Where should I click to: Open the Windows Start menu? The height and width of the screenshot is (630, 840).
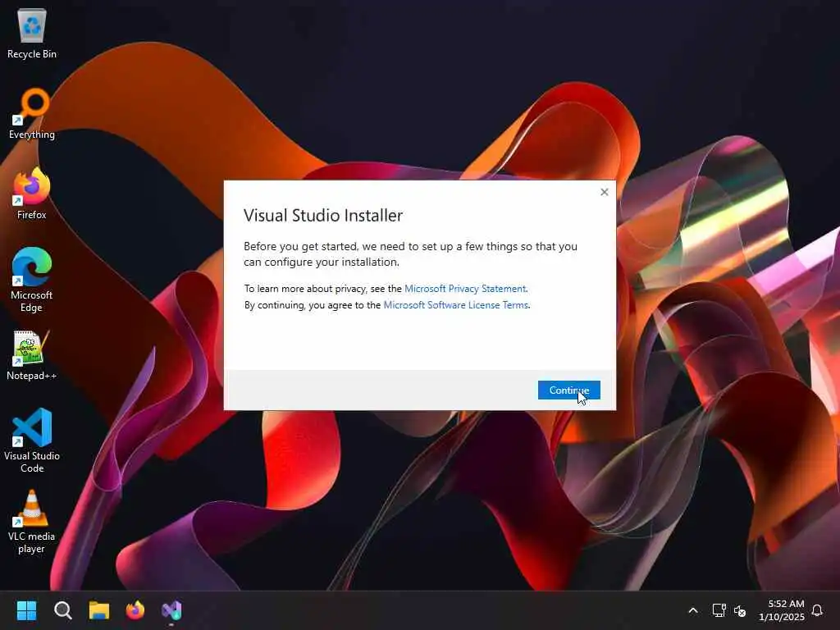coord(26,610)
